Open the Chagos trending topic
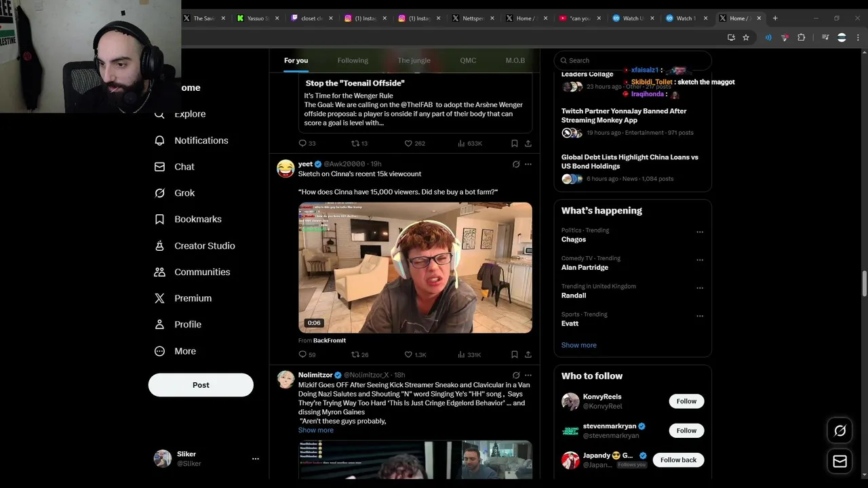868x488 pixels. pyautogui.click(x=574, y=239)
